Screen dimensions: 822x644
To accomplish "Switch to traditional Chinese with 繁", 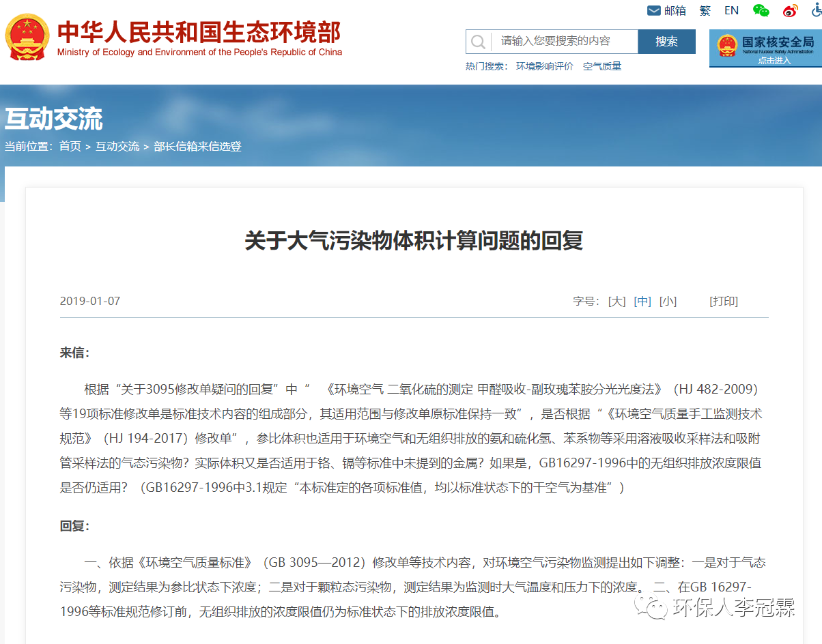I will tap(705, 11).
